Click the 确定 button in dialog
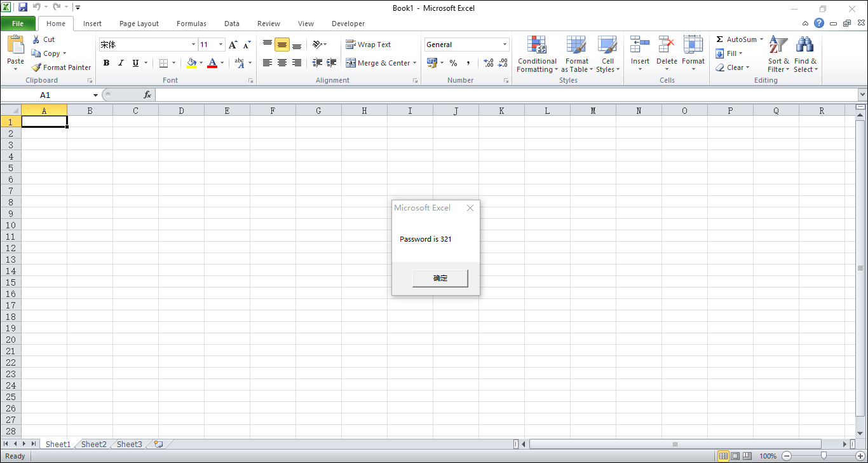The width and height of the screenshot is (868, 463). (x=440, y=278)
